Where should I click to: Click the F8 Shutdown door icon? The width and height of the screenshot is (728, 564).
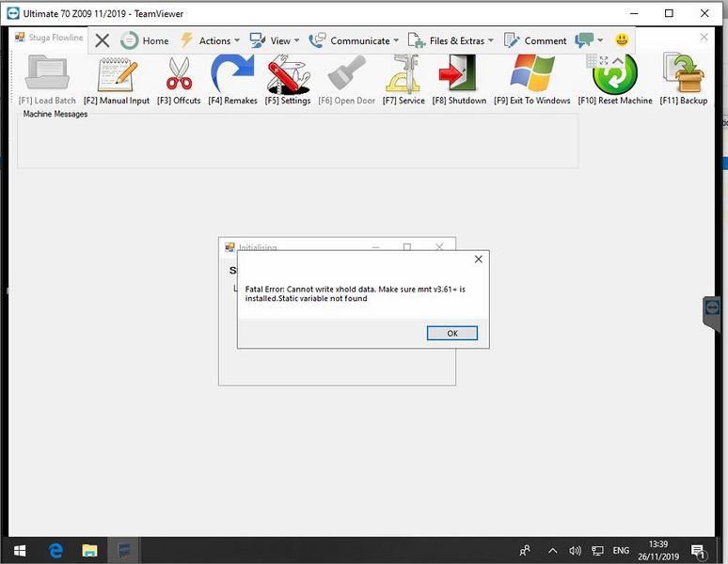[x=458, y=72]
